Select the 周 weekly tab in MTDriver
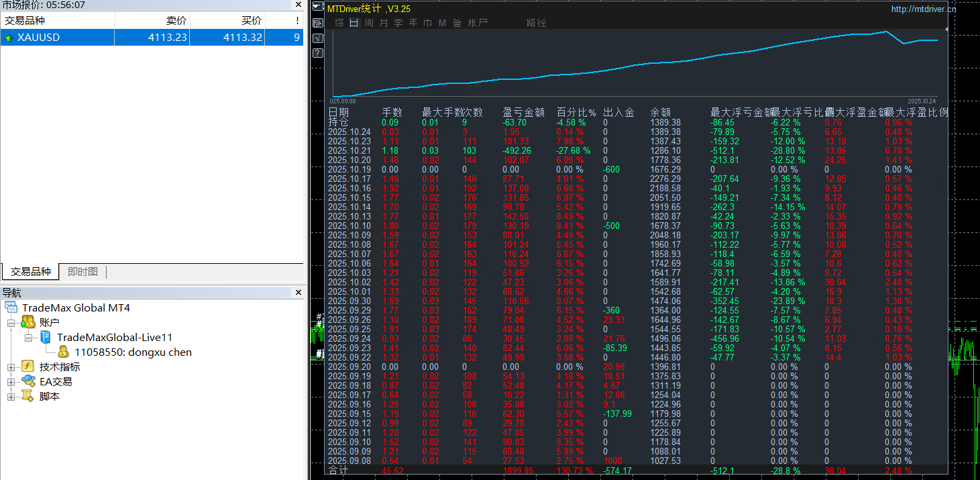Screen dimensions: 980x480 coord(369,23)
